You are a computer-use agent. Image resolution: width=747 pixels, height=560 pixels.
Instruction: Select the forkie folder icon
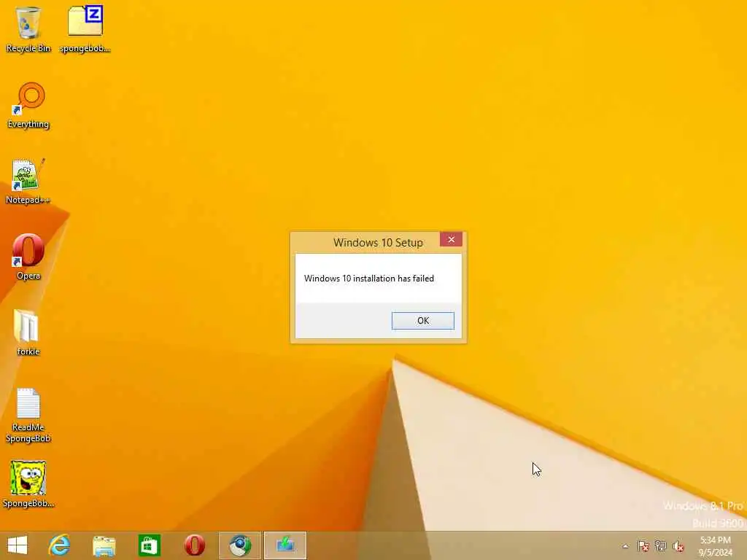28,332
